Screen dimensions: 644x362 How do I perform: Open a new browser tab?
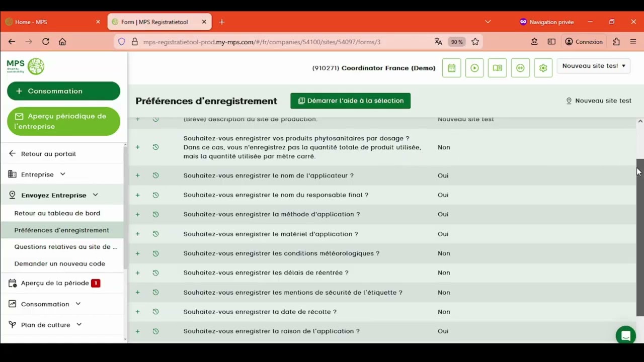222,22
